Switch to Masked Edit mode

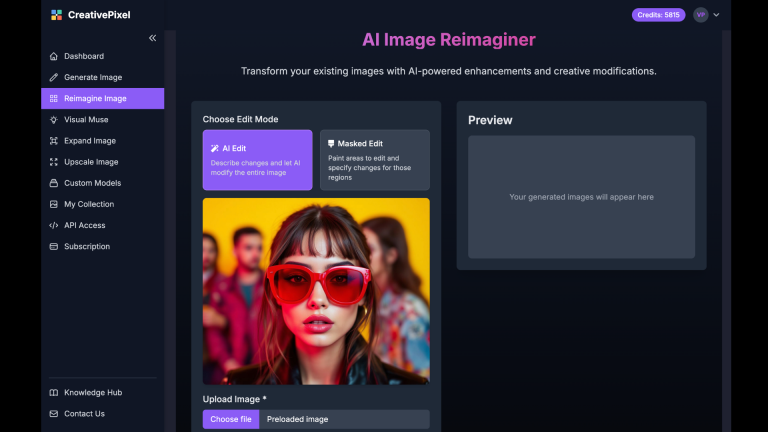[x=375, y=159]
